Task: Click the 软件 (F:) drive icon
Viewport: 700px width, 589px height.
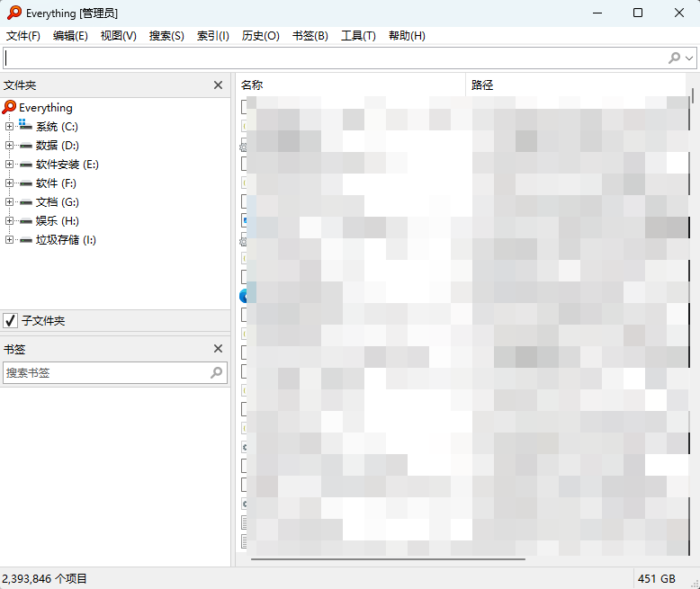Action: coord(26,183)
